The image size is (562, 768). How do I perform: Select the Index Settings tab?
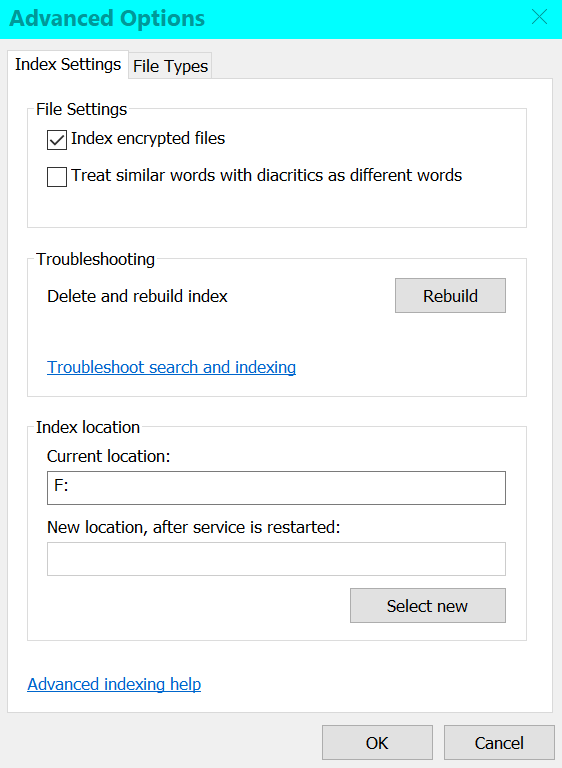[x=68, y=64]
